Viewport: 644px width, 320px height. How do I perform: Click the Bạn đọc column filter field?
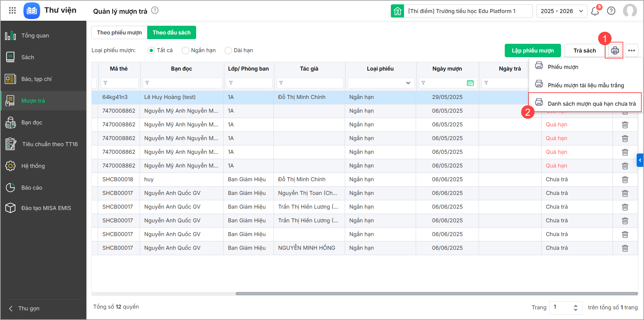(182, 83)
